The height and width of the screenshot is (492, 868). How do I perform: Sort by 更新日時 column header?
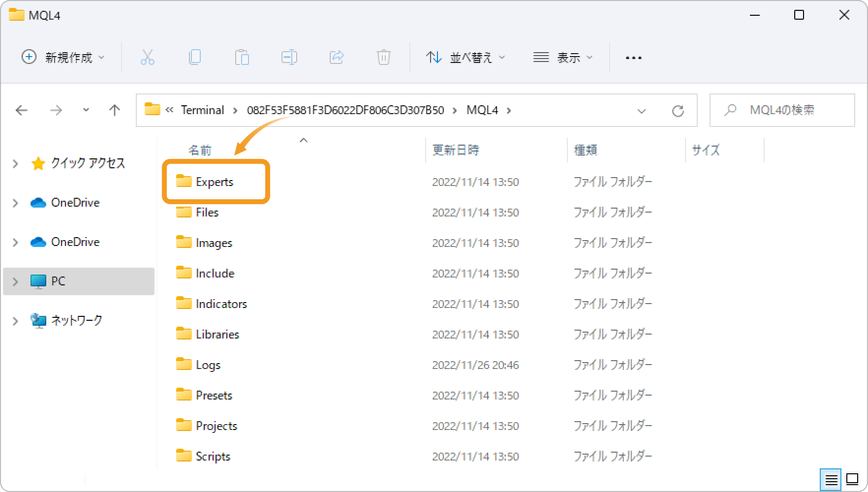click(x=456, y=150)
